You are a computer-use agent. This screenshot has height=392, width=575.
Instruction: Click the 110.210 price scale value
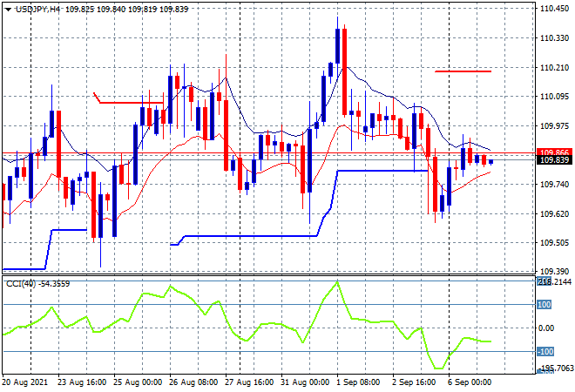(554, 68)
